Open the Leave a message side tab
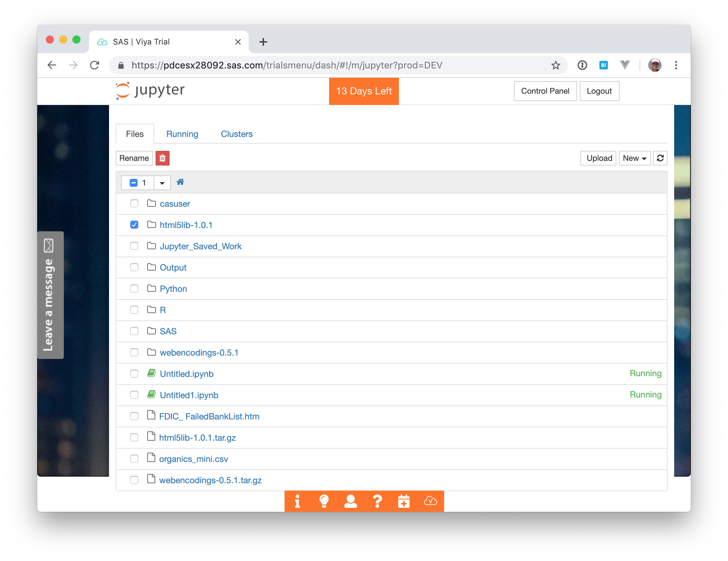This screenshot has width=728, height=561. (50, 295)
